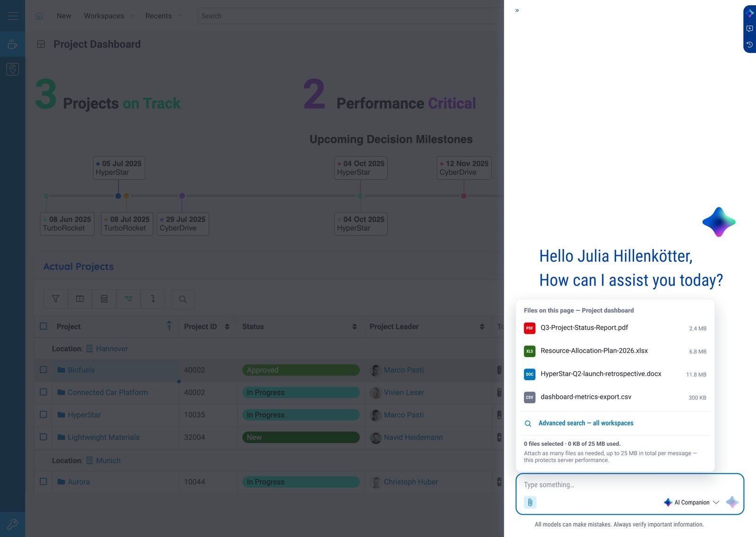The width and height of the screenshot is (756, 537).
Task: Open the wrench tools icon
Action: 13,524
